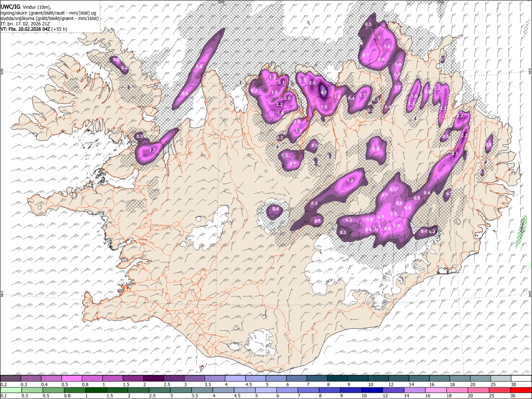Click the 2.1 snowfall value on the map

(x=281, y=83)
